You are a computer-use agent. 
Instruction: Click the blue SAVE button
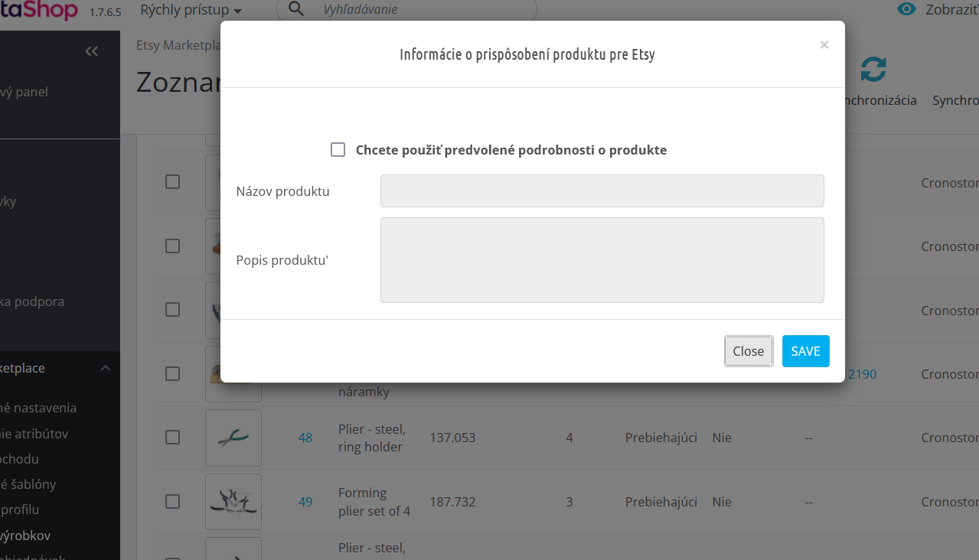[805, 351]
